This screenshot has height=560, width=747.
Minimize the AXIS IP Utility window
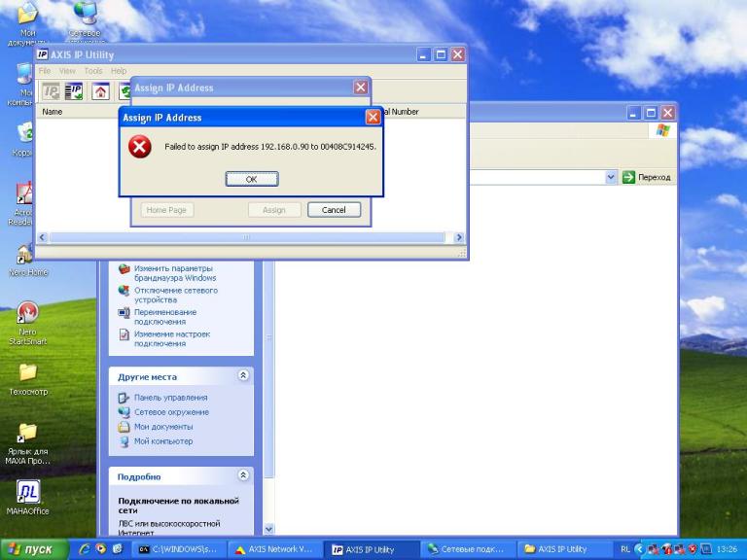(x=423, y=54)
